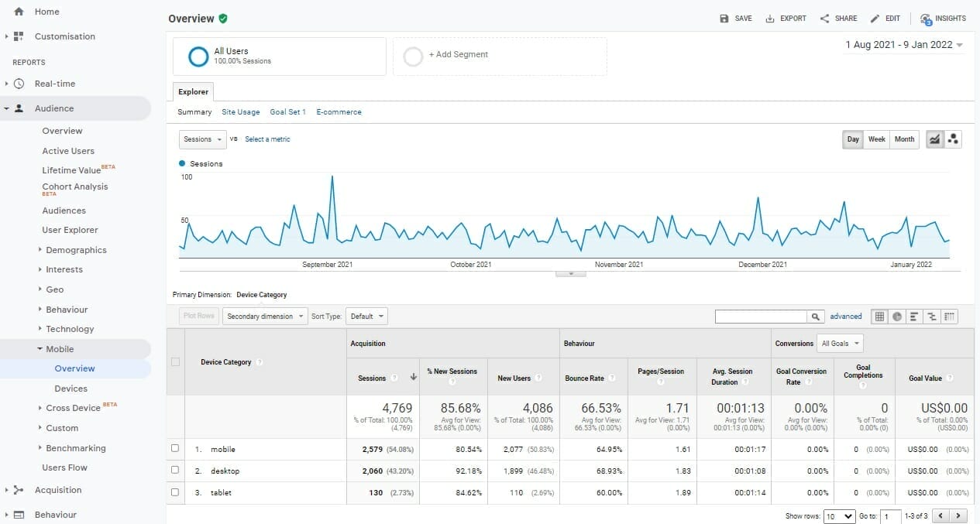The width and height of the screenshot is (980, 524).
Task: Switch to the E-commerce tab
Action: 339,111
